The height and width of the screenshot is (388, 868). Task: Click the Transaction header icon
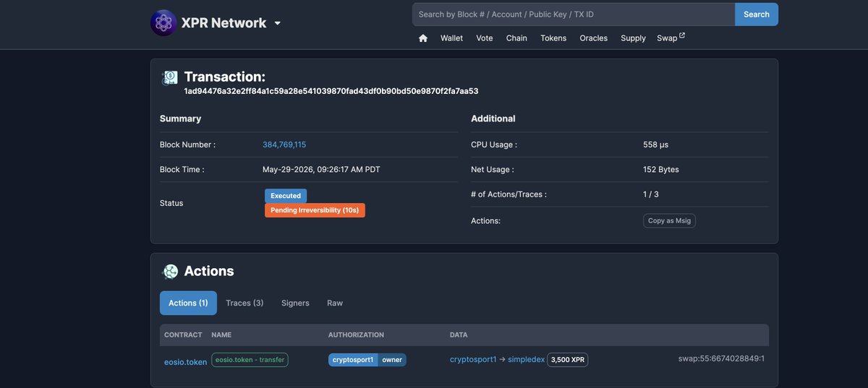tap(170, 78)
